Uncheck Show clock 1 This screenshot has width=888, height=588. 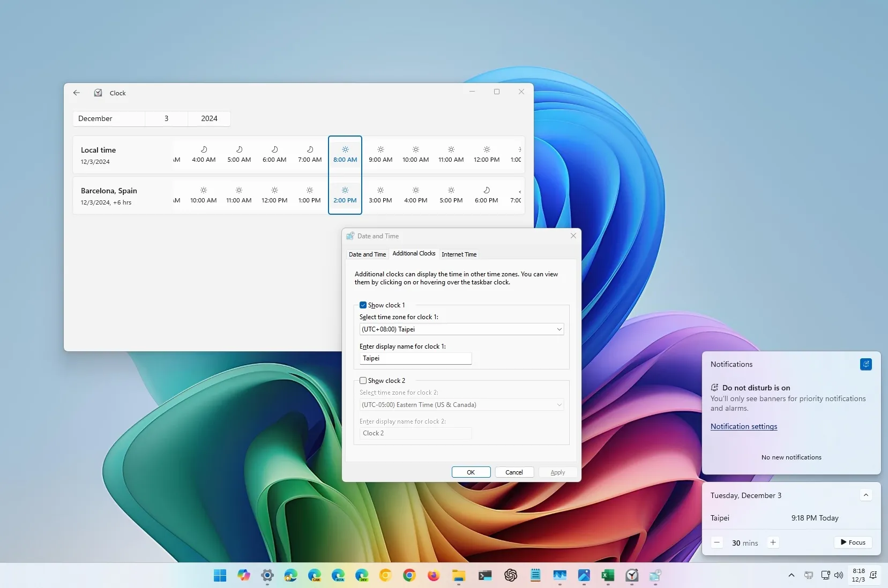point(364,305)
